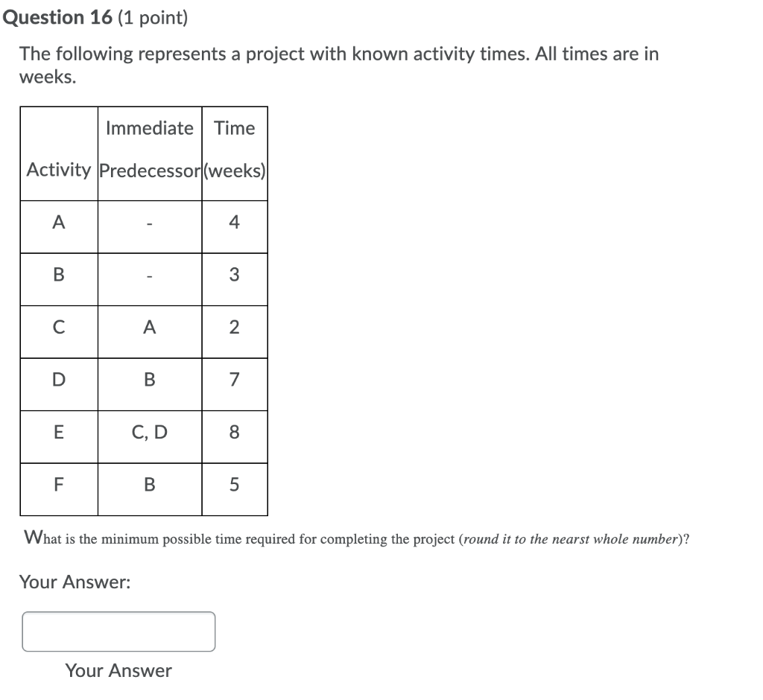Click the time value 7 for activity D
This screenshot has width=763, height=700.
(x=235, y=384)
